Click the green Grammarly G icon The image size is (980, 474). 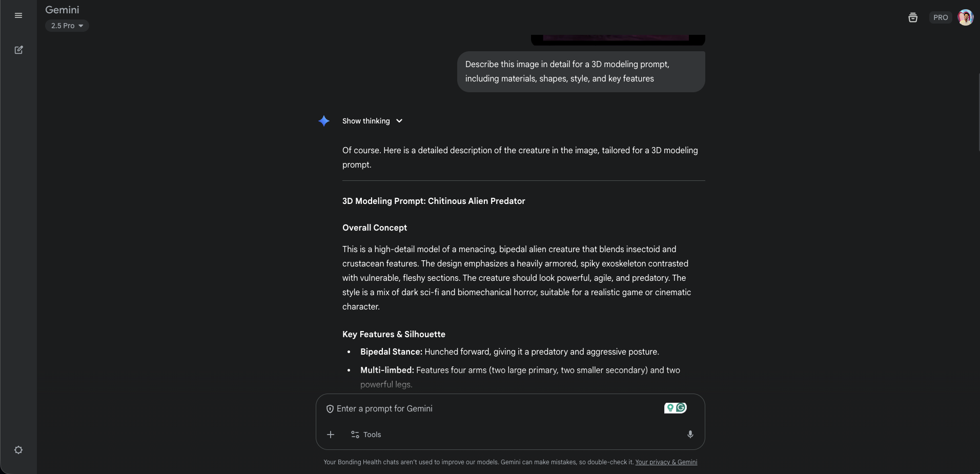tap(681, 408)
